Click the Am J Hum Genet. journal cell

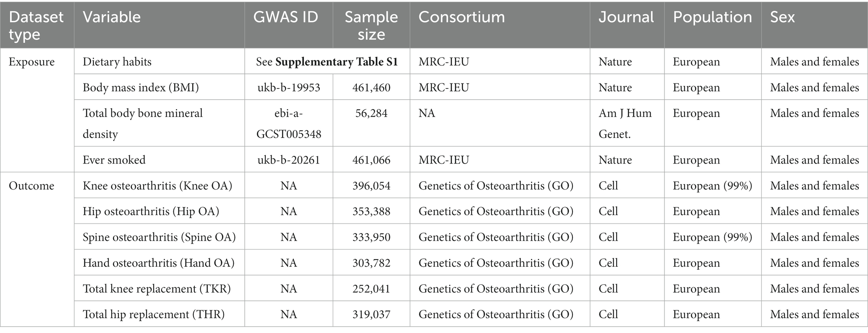tap(627, 123)
